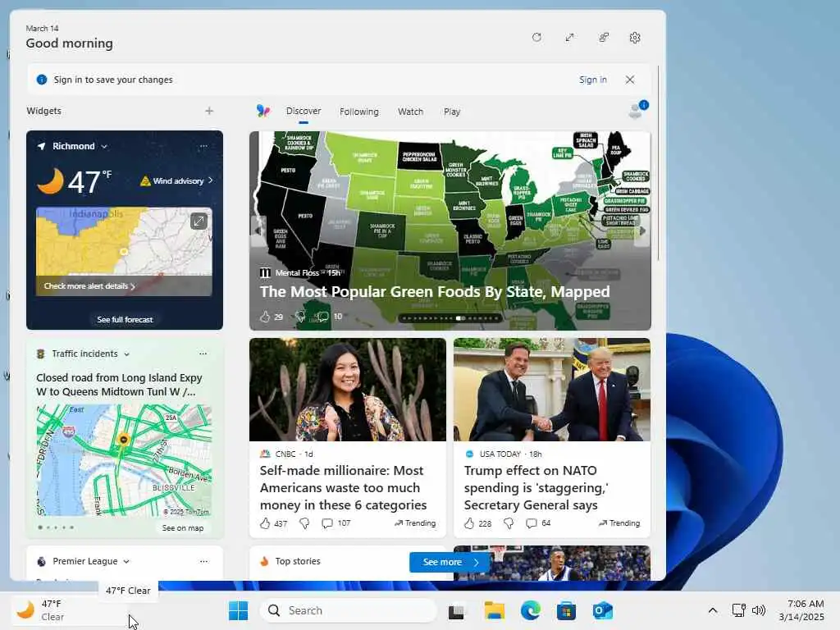This screenshot has height=630, width=840.
Task: Select first traffic incident page dot
Action: click(40, 527)
